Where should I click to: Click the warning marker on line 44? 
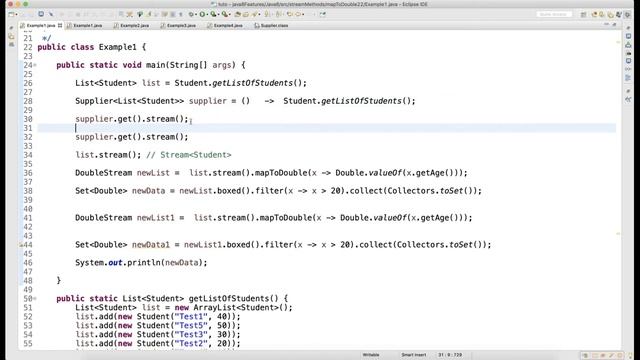[x=21, y=245]
